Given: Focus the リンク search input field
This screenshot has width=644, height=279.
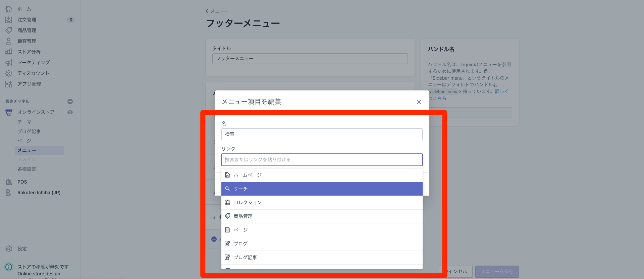Looking at the screenshot, I should point(322,160).
